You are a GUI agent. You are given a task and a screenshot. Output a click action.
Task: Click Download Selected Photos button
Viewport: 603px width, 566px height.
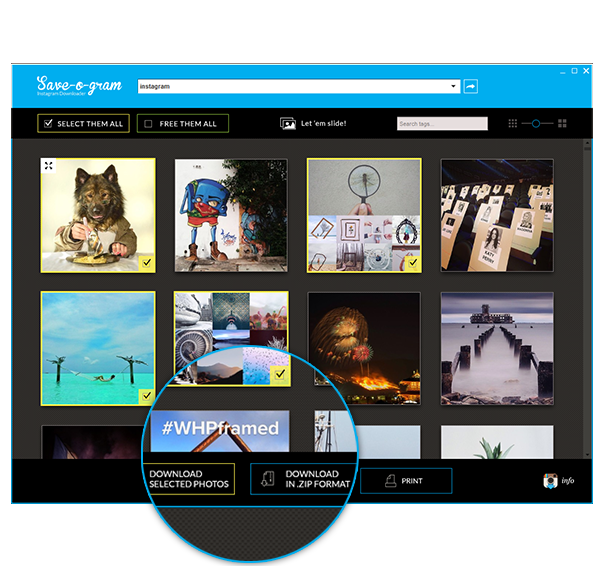(x=190, y=479)
